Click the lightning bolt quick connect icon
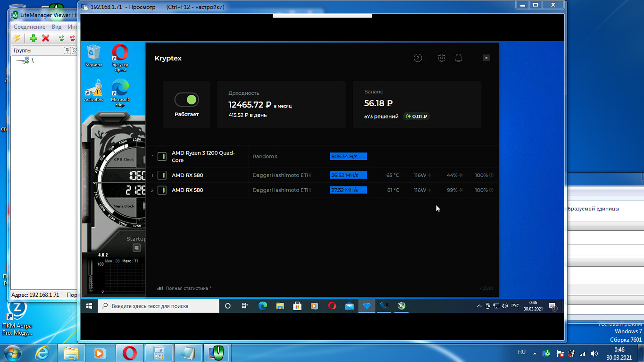Screen dimensions: 644x362 pyautogui.click(x=17, y=38)
